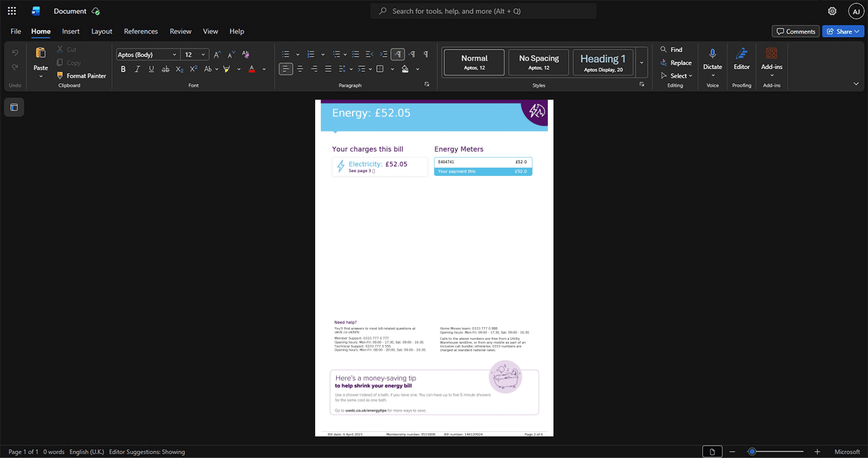Increase font size with grow icon
This screenshot has height=458, width=868.
coord(217,55)
